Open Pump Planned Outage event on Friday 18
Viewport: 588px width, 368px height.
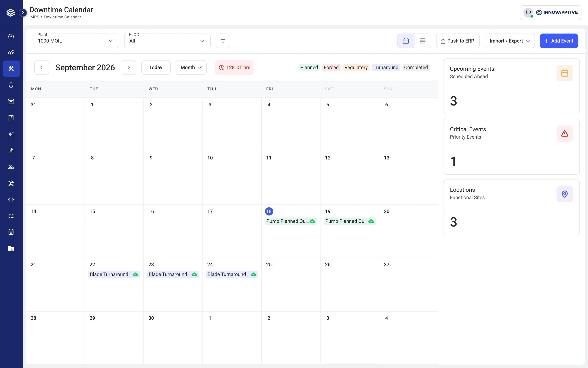pos(291,221)
